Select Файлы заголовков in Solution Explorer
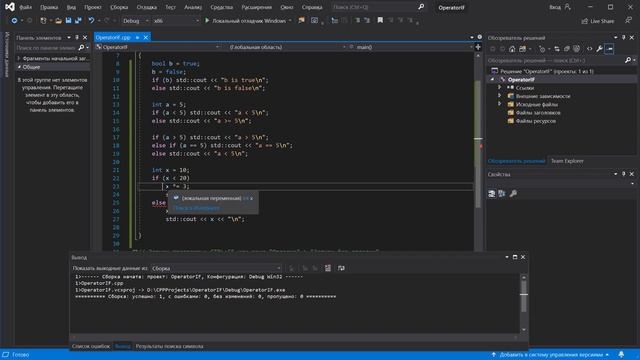 (x=538, y=113)
